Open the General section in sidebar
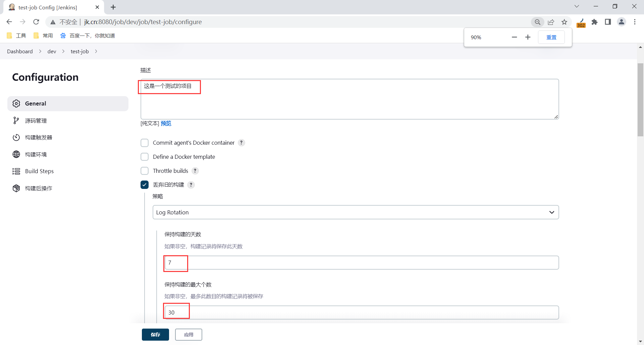The image size is (644, 345). pos(68,103)
